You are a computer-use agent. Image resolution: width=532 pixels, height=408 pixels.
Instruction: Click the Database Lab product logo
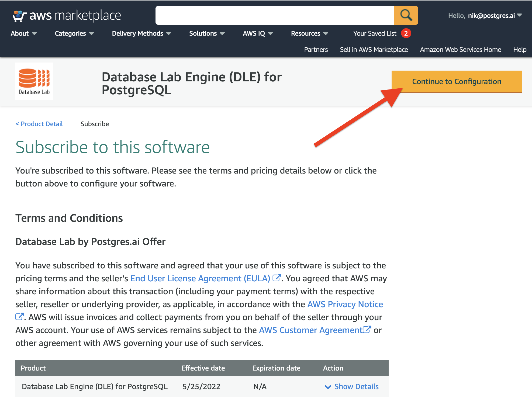click(x=34, y=81)
